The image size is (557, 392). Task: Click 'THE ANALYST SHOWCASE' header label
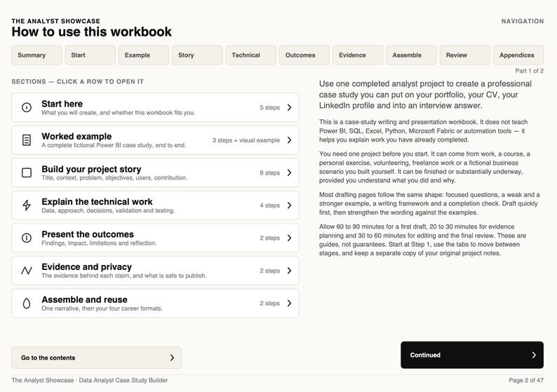point(56,21)
